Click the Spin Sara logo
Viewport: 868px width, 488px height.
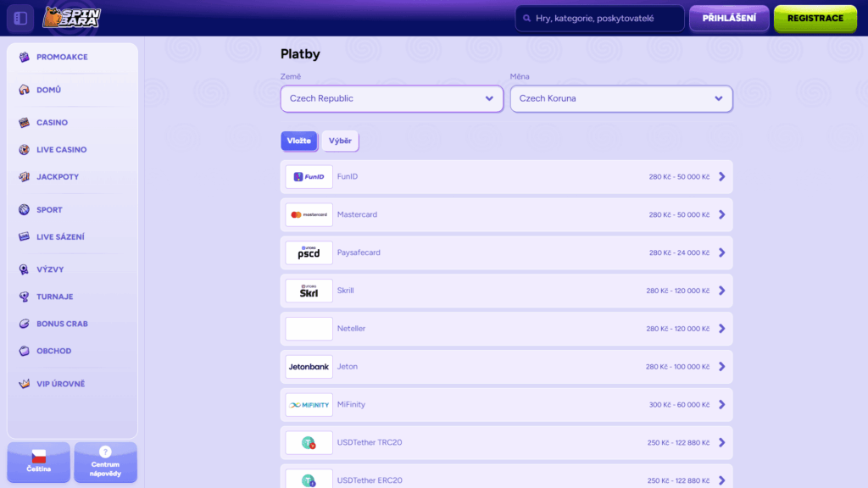click(72, 18)
